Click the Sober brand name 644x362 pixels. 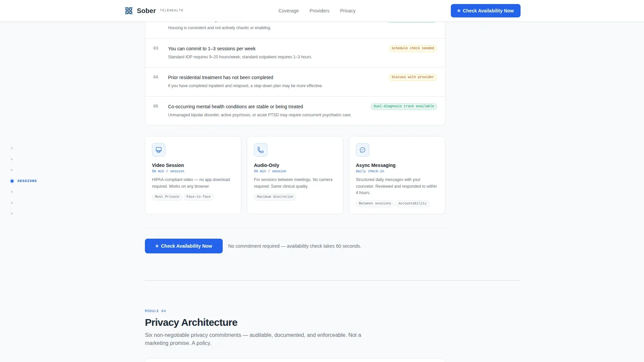click(146, 11)
